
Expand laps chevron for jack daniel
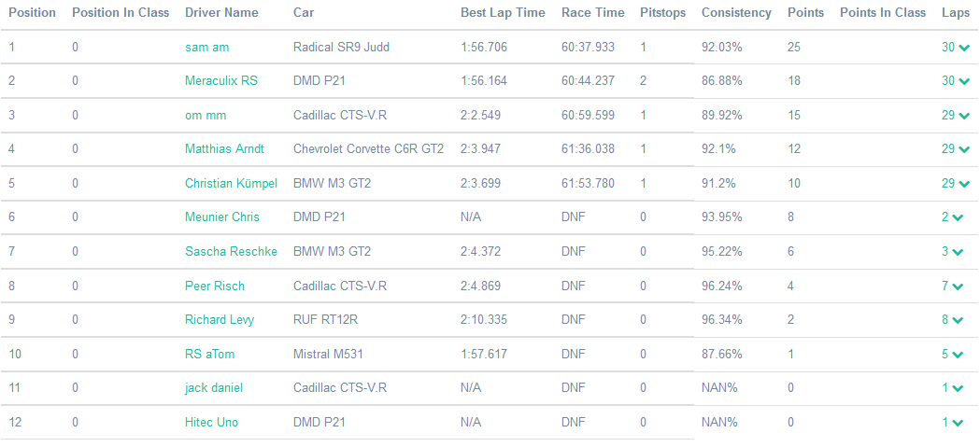click(958, 388)
